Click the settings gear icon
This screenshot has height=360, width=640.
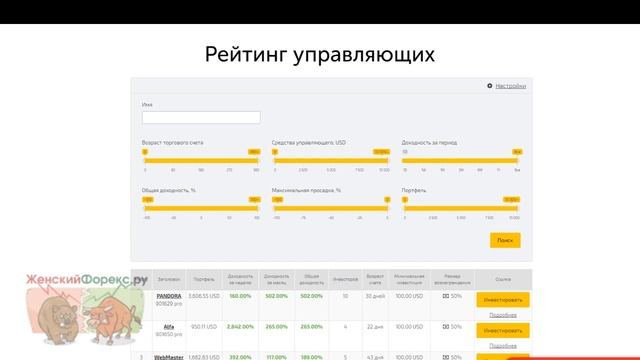(489, 86)
